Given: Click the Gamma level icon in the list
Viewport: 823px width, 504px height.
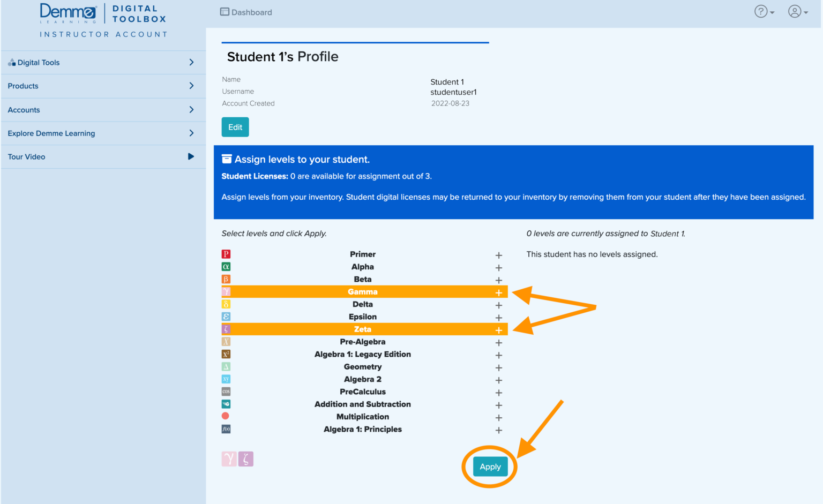Looking at the screenshot, I should pyautogui.click(x=226, y=291).
